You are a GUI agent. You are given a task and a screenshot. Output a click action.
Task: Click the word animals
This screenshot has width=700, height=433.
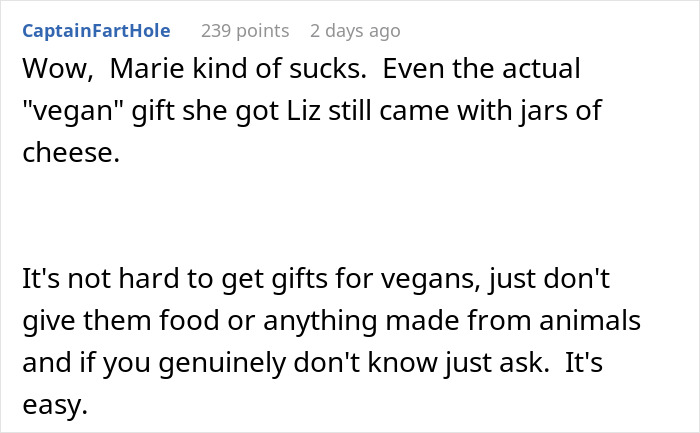(590, 320)
